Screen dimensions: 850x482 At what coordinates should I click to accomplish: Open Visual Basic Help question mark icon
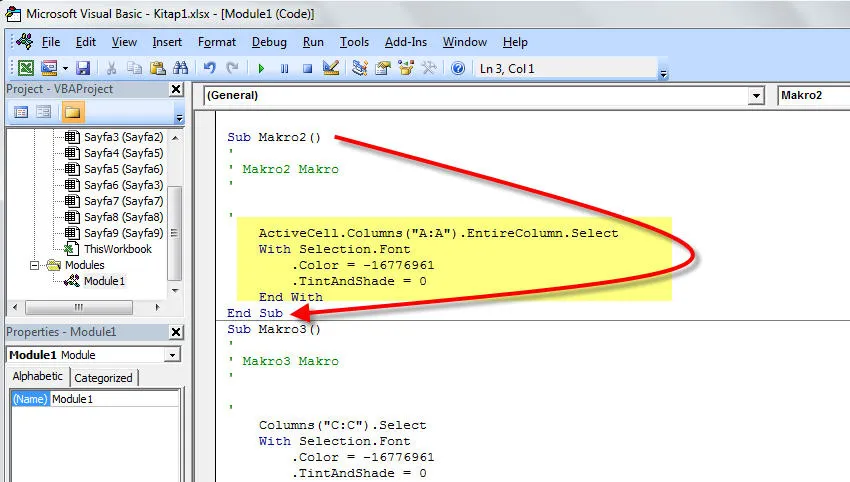coord(458,68)
